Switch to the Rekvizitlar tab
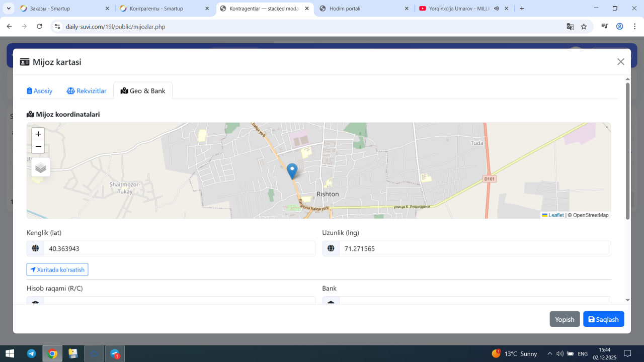This screenshot has width=644, height=362. [x=87, y=91]
